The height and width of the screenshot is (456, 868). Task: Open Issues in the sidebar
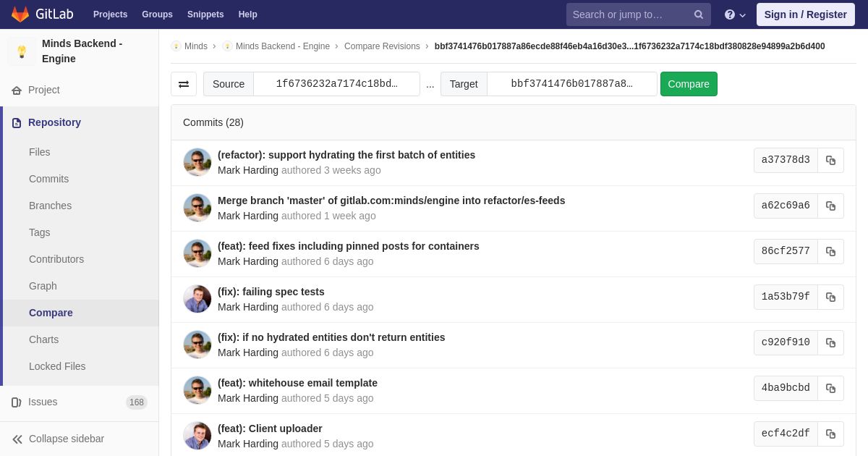pos(43,402)
